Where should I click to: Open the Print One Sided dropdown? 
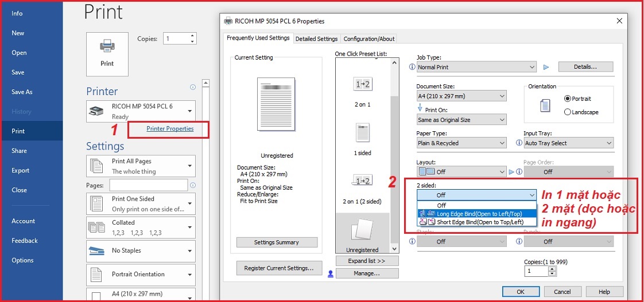[141, 203]
